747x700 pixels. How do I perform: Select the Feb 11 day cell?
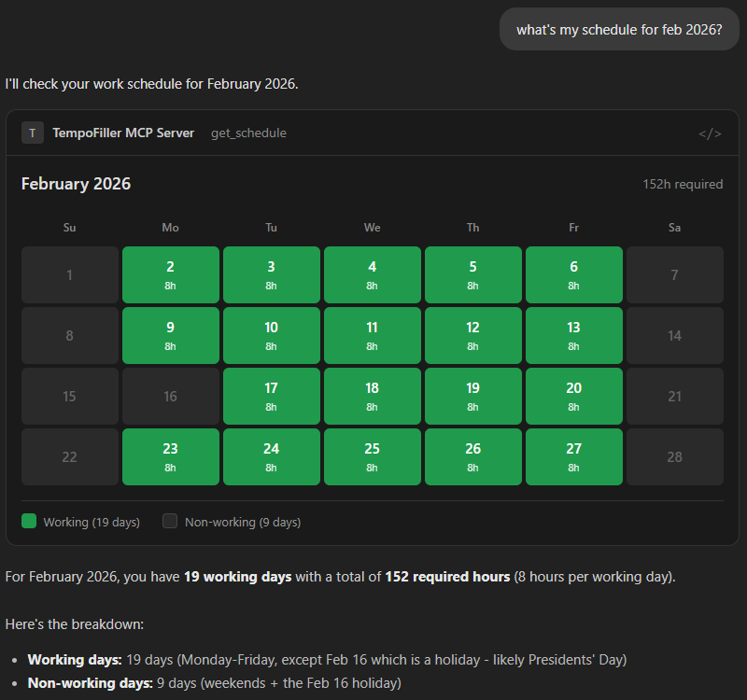[x=372, y=335]
